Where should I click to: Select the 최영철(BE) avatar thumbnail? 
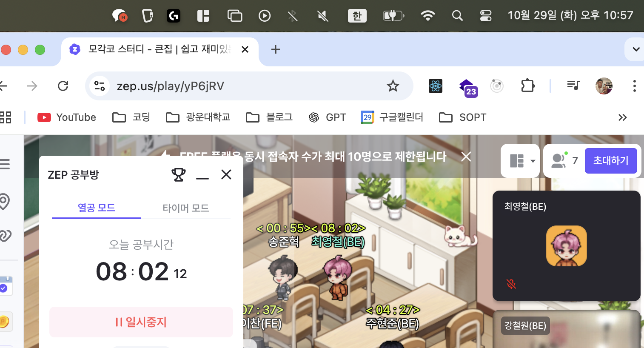tap(567, 246)
